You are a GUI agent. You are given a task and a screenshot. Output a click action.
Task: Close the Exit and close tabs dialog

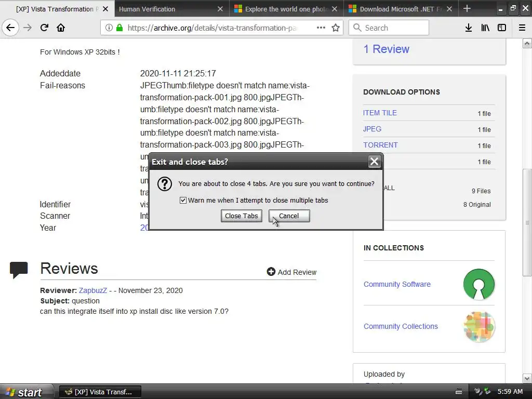(374, 162)
